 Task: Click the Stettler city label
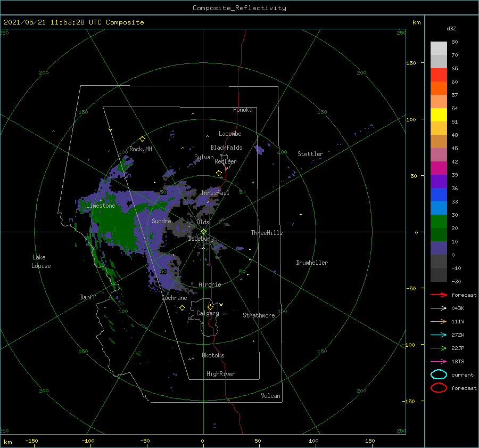point(310,154)
